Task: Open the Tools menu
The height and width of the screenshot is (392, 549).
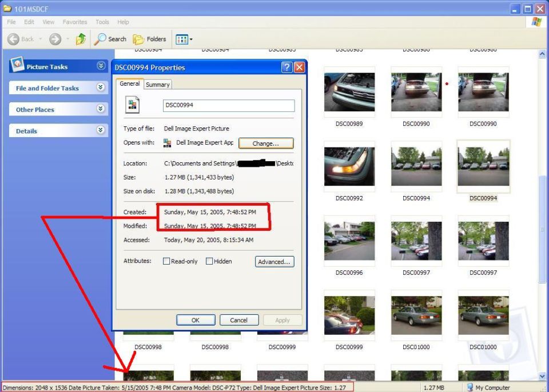Action: click(x=102, y=22)
